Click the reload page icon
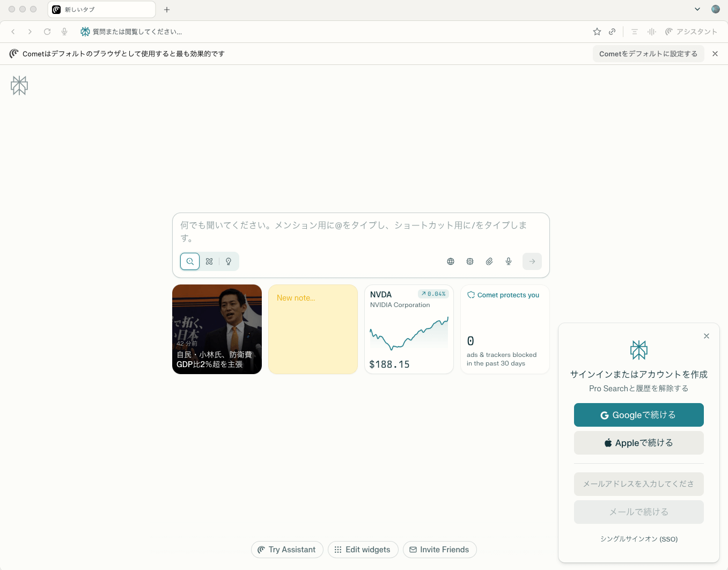This screenshot has height=570, width=728. tap(47, 32)
